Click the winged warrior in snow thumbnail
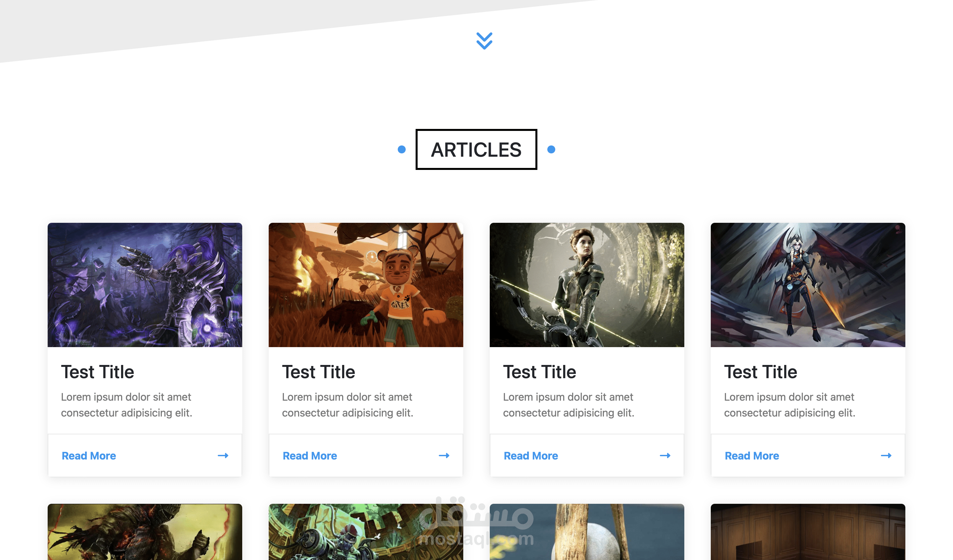The width and height of the screenshot is (953, 560). tap(808, 285)
